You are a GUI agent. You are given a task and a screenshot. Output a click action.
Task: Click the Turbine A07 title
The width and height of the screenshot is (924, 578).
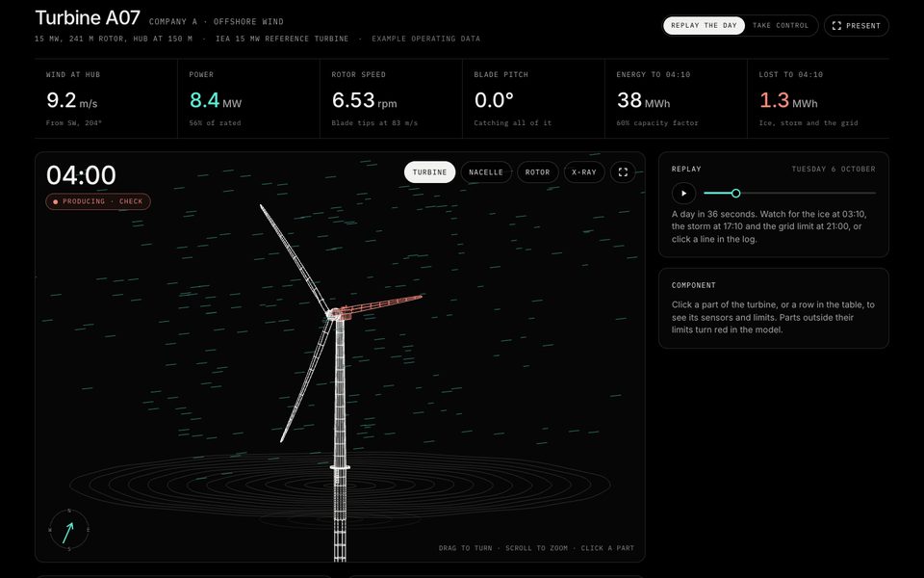click(88, 17)
